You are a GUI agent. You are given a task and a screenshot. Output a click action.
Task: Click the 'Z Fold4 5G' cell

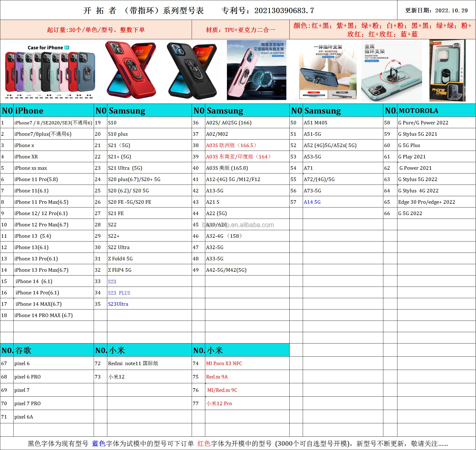click(x=149, y=259)
